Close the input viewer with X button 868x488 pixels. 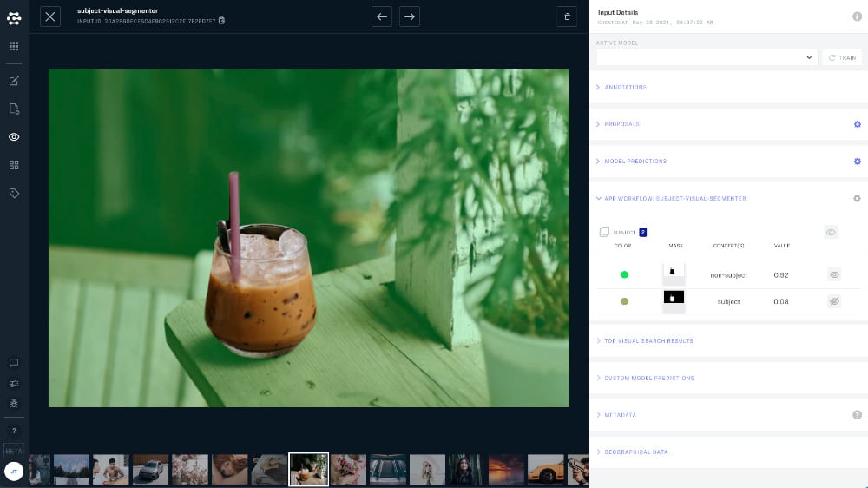(x=50, y=16)
